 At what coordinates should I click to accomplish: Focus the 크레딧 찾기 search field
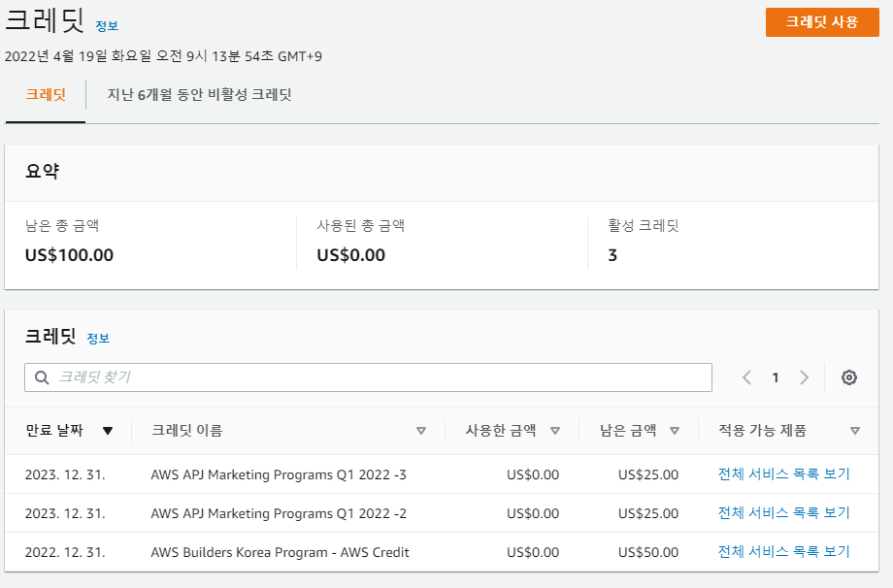pos(368,377)
